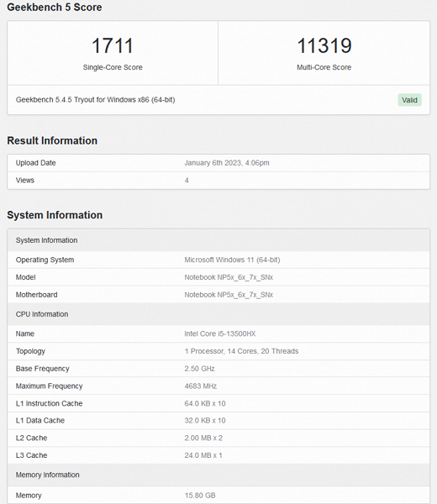Click the System Information table header row
Screen dimensions: 437x504
(218, 240)
